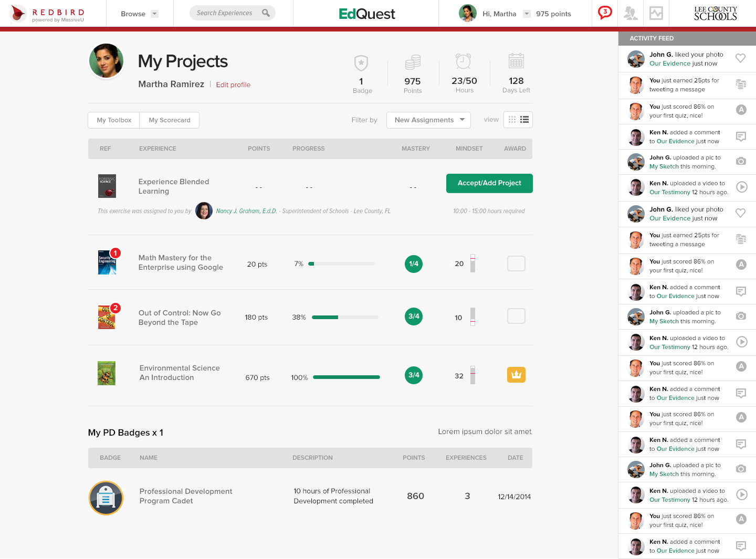Screen dimensions: 756x559
Task: Sort by the MASTERY column header
Action: [416, 149]
